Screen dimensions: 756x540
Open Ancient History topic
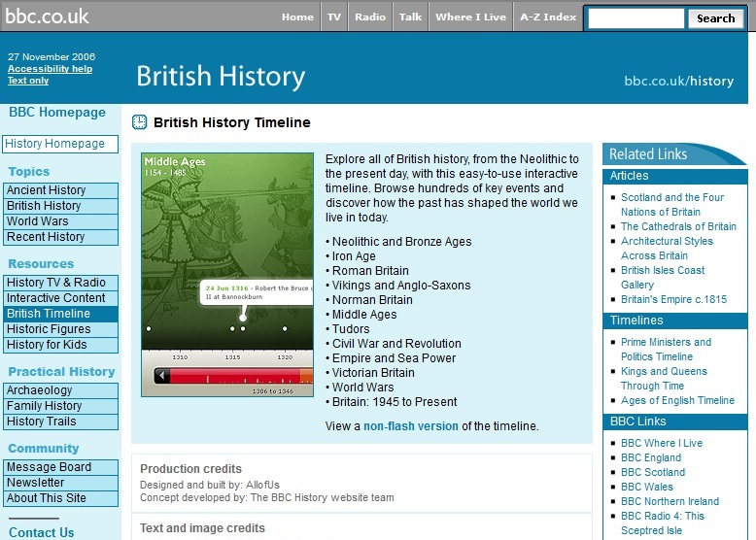point(61,190)
